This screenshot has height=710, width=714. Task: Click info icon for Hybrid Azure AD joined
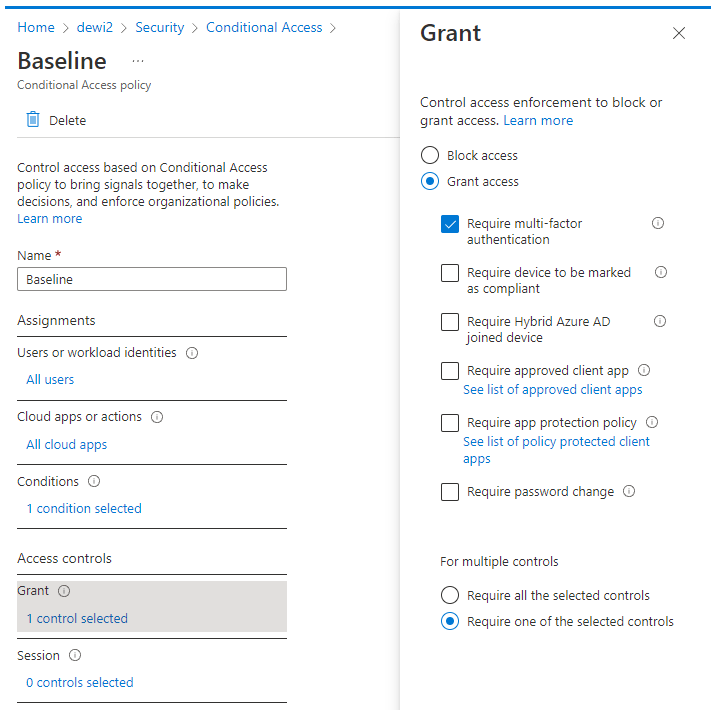(660, 321)
